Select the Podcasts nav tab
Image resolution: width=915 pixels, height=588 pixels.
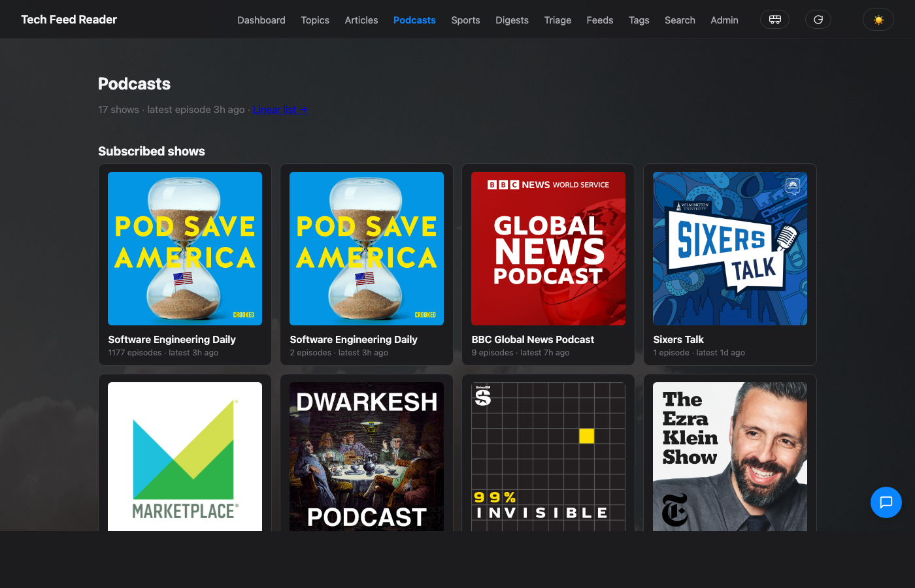[x=414, y=20]
